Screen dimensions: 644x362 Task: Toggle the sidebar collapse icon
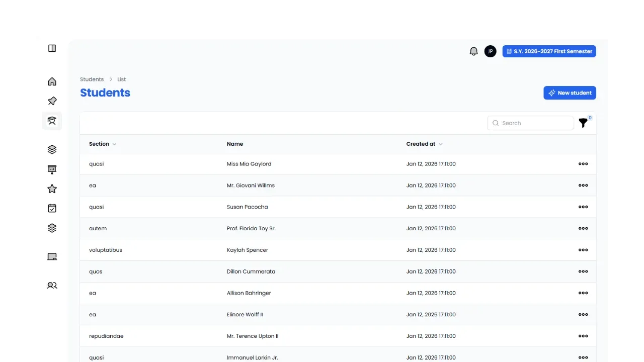pos(52,48)
